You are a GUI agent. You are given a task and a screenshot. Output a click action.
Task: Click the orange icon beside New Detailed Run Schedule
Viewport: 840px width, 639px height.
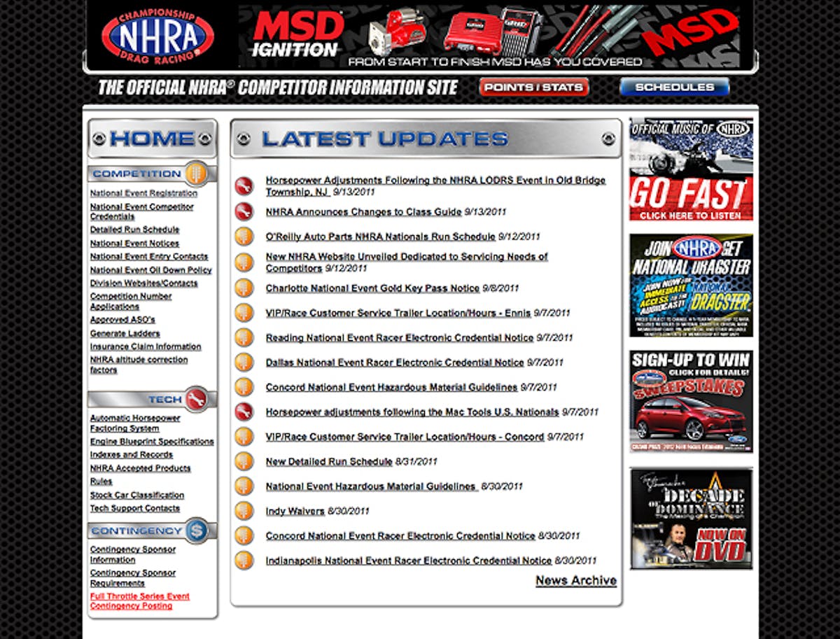(x=244, y=461)
